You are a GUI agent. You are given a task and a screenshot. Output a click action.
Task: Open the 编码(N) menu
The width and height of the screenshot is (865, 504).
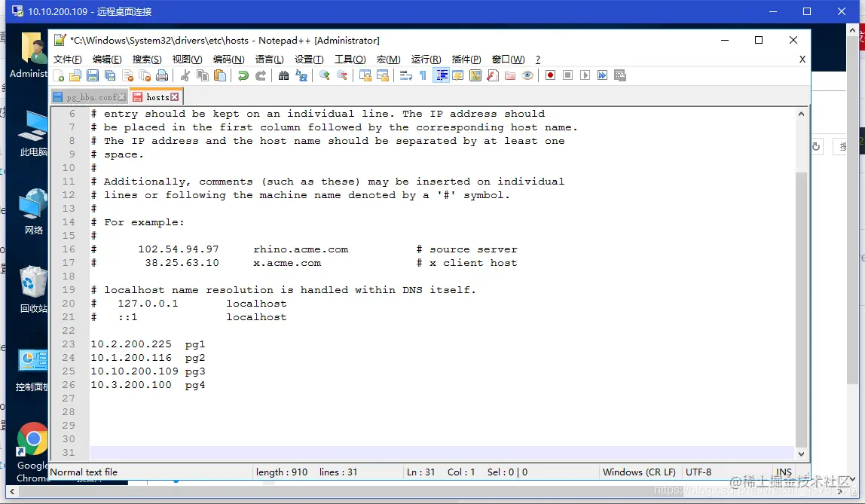[x=228, y=60]
